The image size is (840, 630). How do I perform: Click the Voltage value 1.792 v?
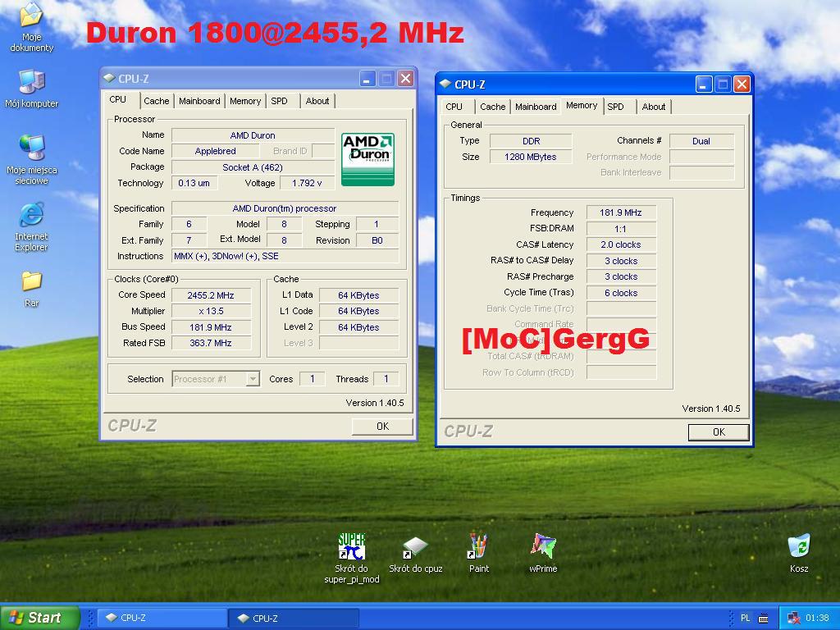click(x=307, y=183)
